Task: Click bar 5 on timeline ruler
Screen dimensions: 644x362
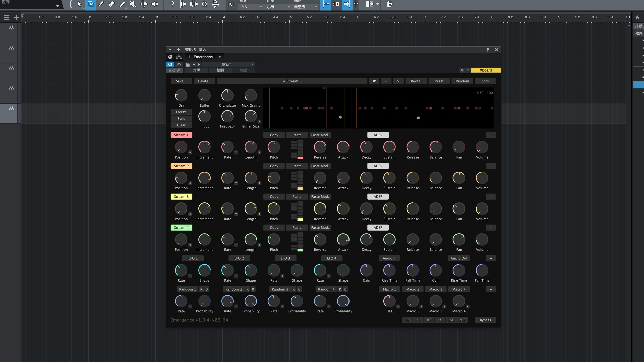Action: pyautogui.click(x=291, y=17)
